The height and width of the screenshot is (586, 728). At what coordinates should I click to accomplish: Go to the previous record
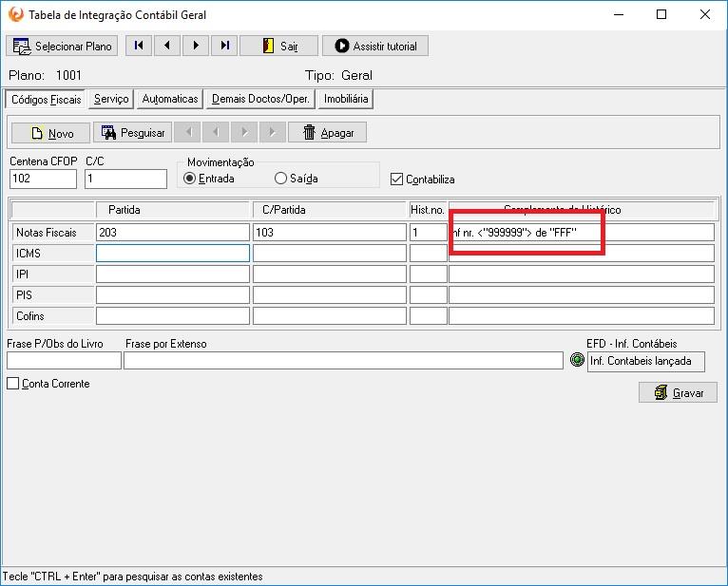[167, 46]
